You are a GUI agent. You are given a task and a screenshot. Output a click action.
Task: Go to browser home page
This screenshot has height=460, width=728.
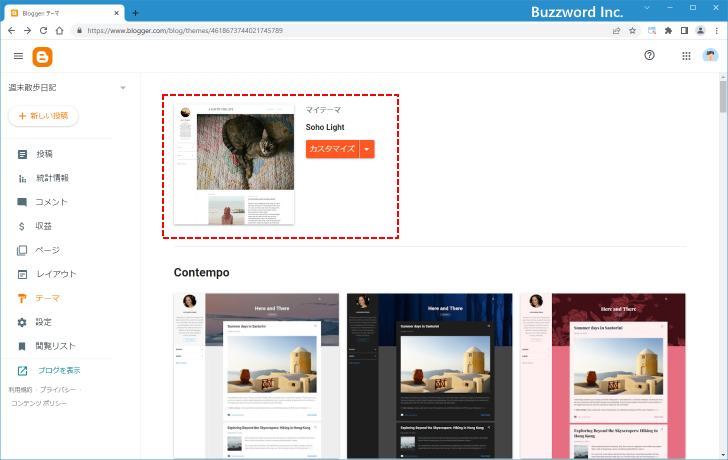click(x=59, y=31)
